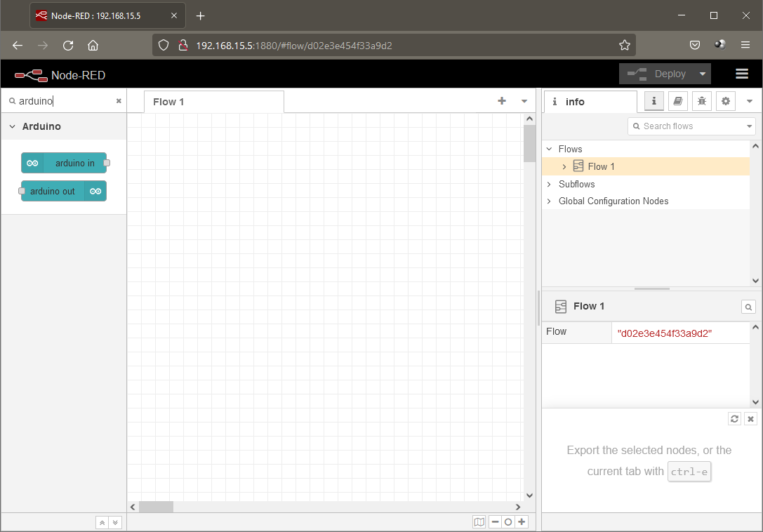Zoom in the workspace canvas

point(522,521)
